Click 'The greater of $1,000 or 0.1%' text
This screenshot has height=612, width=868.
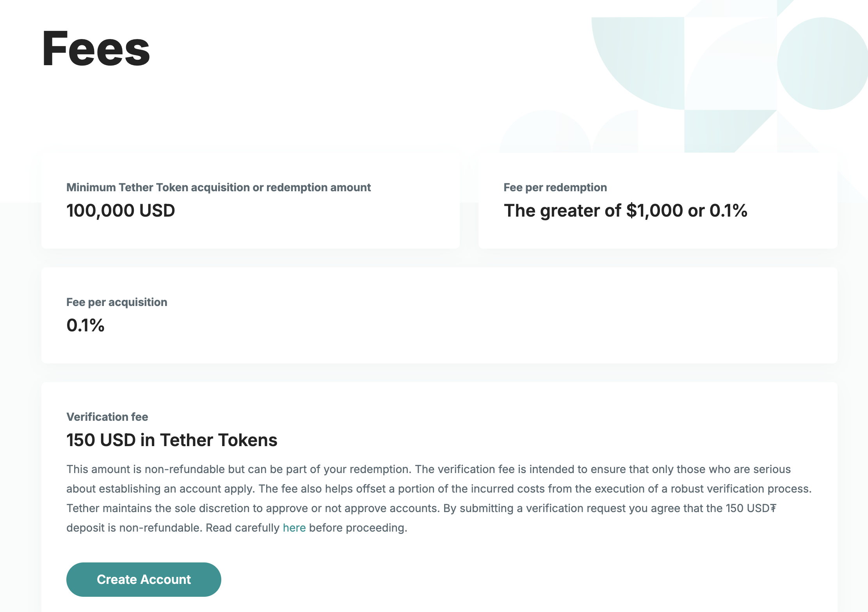tap(625, 211)
